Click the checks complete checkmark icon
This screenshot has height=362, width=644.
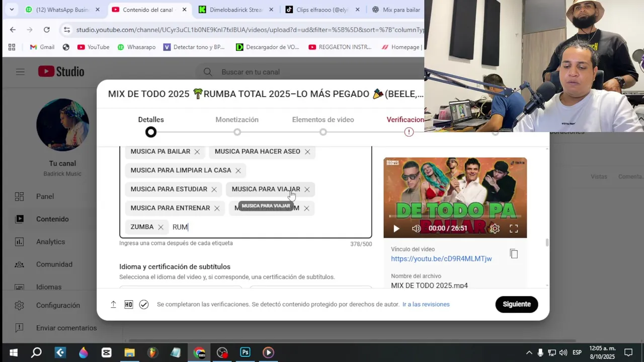click(144, 304)
